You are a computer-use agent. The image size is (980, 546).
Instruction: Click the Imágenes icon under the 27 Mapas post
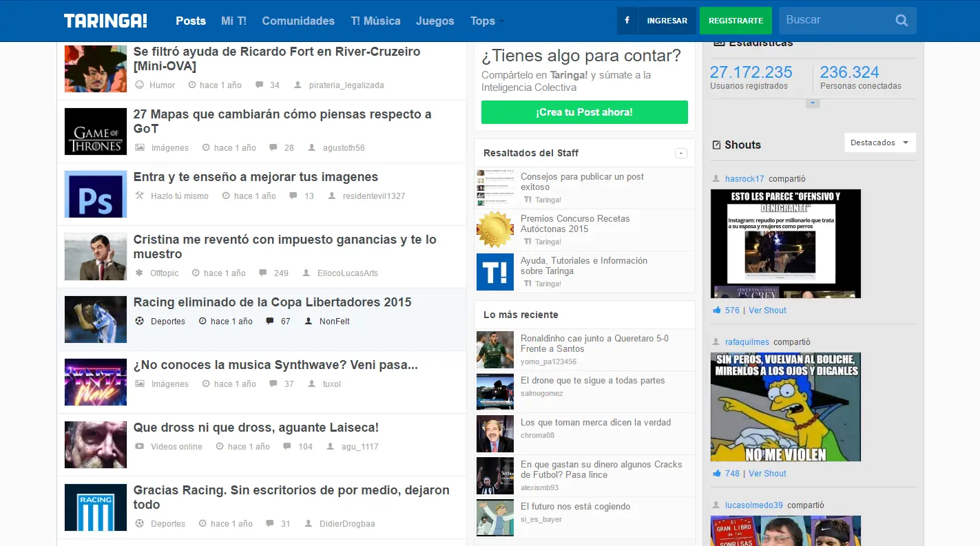pos(140,147)
